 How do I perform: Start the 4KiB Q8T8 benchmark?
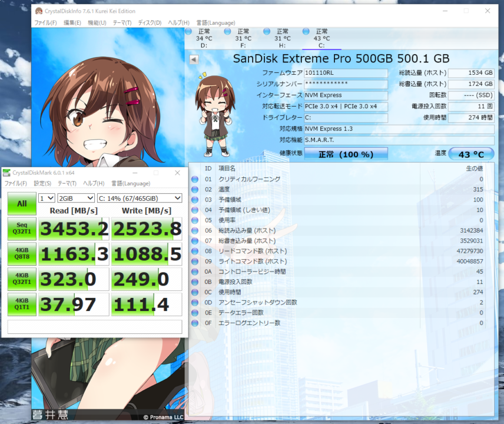(22, 254)
